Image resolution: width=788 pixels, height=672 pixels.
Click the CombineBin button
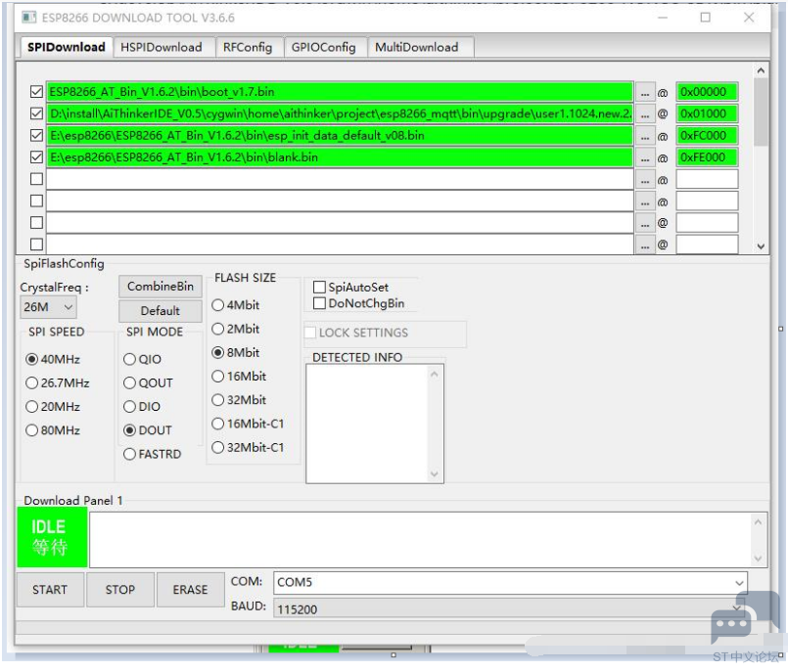click(161, 287)
